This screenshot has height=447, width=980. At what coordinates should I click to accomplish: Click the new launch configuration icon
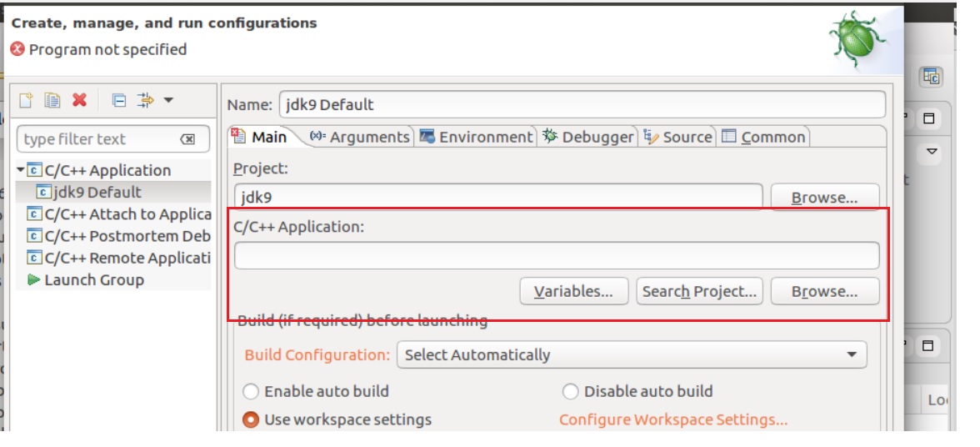pos(27,100)
